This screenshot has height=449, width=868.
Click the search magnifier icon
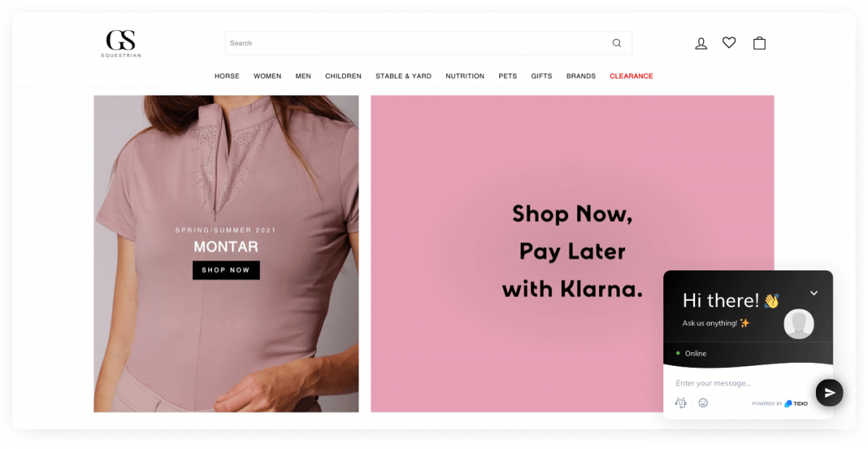[616, 43]
